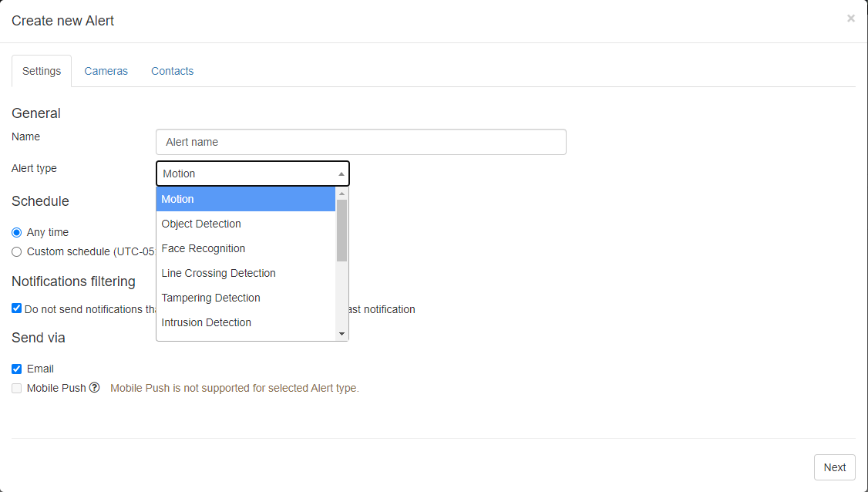Click the dropdown list scrollbar thumb
The image size is (868, 492).
(x=341, y=231)
